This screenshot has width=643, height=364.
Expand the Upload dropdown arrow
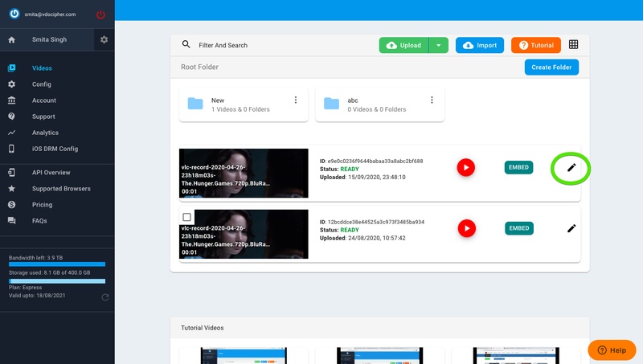coord(439,45)
